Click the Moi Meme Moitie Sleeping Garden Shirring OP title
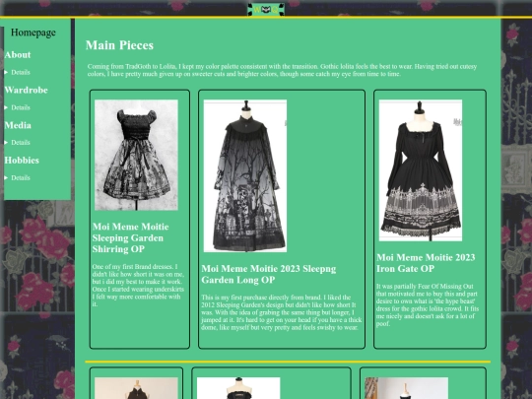The image size is (532, 399). point(131,237)
